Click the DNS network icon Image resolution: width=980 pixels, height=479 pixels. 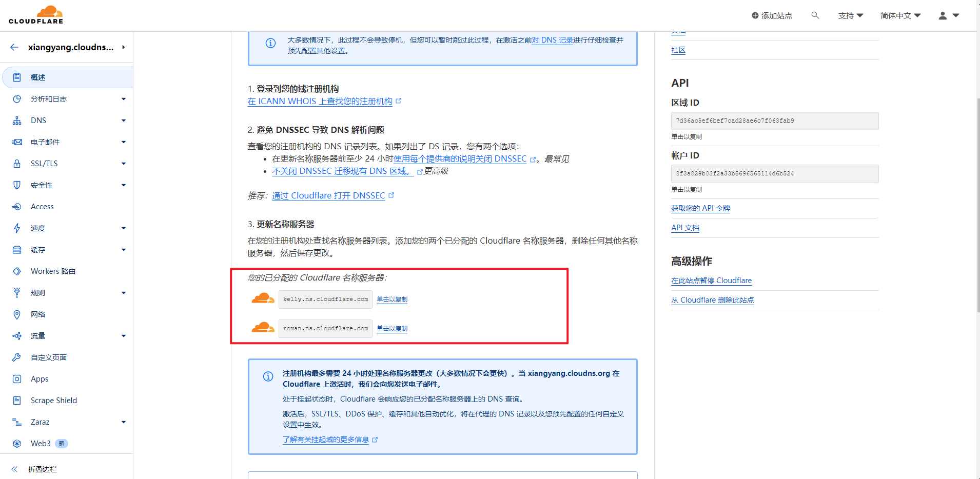[17, 121]
